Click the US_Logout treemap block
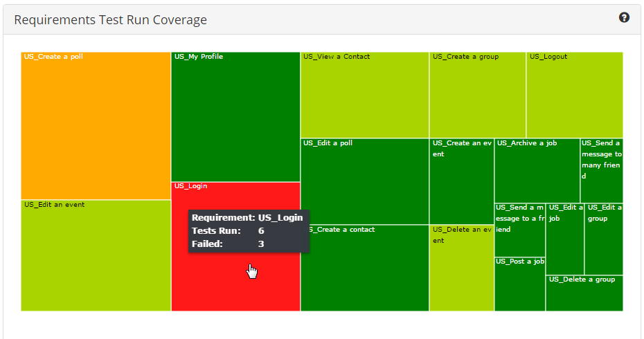This screenshot has height=339, width=644. coord(574,95)
